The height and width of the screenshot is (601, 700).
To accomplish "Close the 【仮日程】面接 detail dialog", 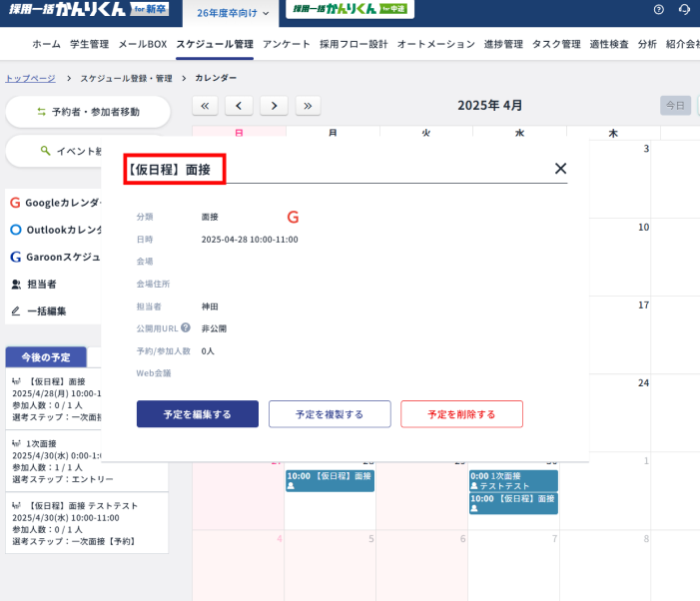I will coord(560,169).
